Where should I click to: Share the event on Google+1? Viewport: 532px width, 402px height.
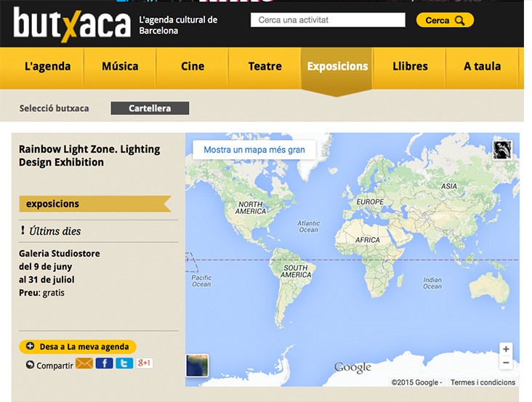[x=145, y=363]
